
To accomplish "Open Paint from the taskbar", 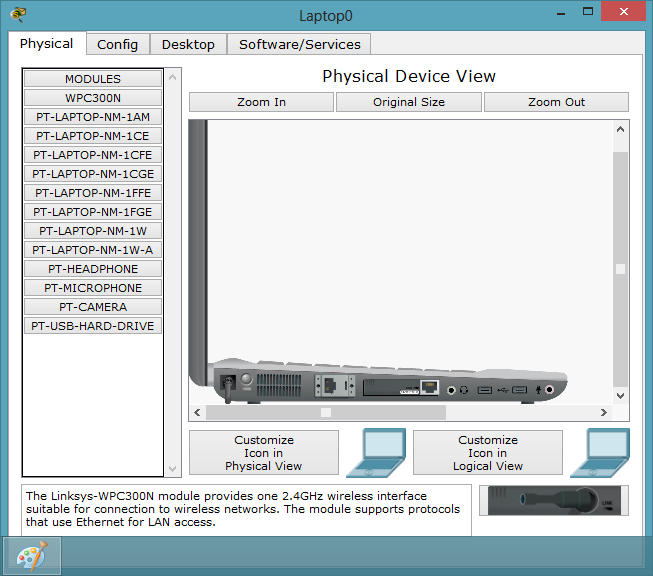I will (32, 556).
